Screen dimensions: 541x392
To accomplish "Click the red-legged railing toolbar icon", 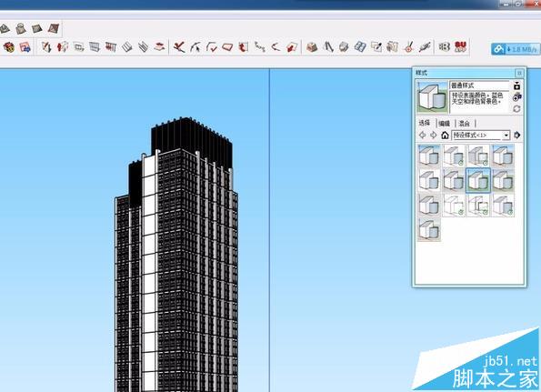I will click(x=110, y=46).
